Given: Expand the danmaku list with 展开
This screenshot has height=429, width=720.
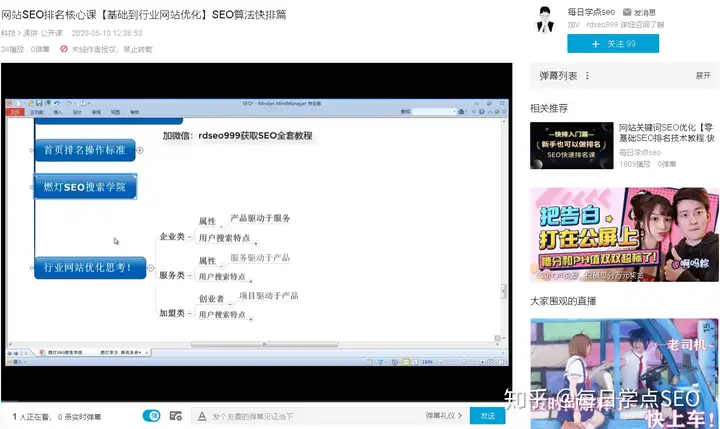Looking at the screenshot, I should [703, 75].
